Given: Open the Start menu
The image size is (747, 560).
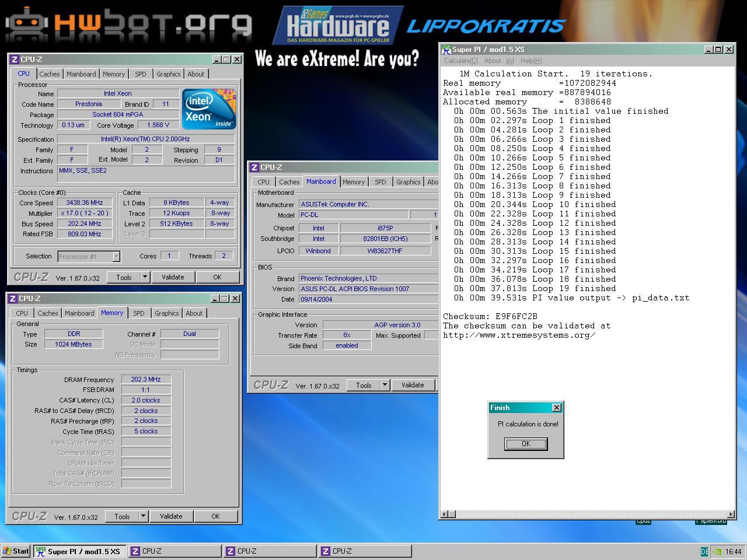Looking at the screenshot, I should click(16, 551).
